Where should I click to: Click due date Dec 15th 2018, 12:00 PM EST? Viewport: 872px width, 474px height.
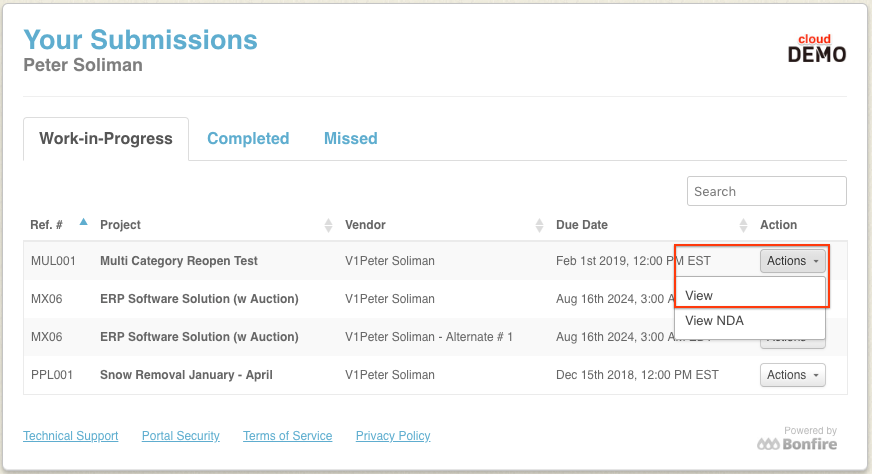(637, 375)
